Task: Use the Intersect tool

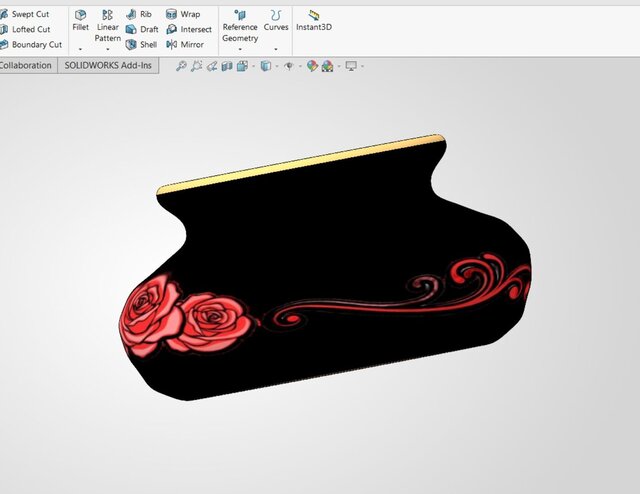Action: coord(188,29)
